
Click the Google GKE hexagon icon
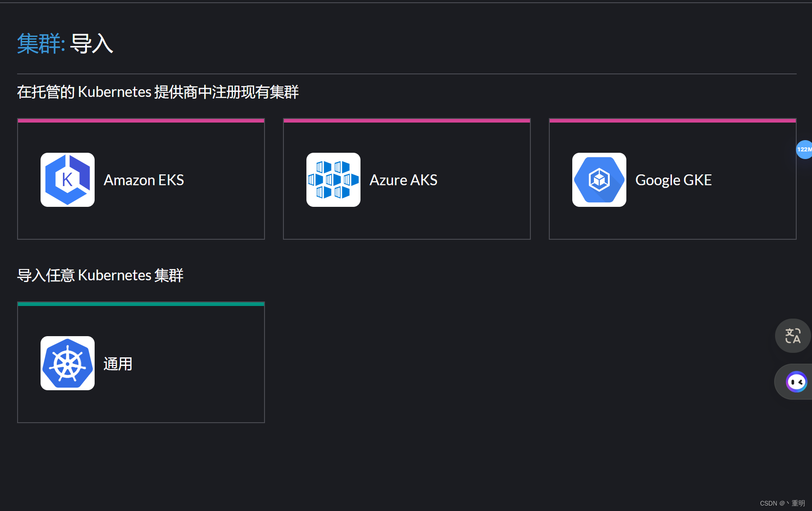coord(599,180)
